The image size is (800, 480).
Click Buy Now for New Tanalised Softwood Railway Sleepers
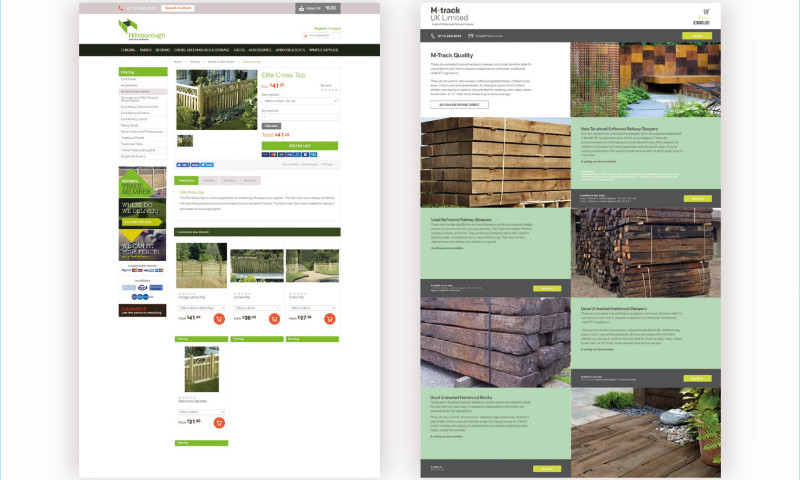coord(697,198)
